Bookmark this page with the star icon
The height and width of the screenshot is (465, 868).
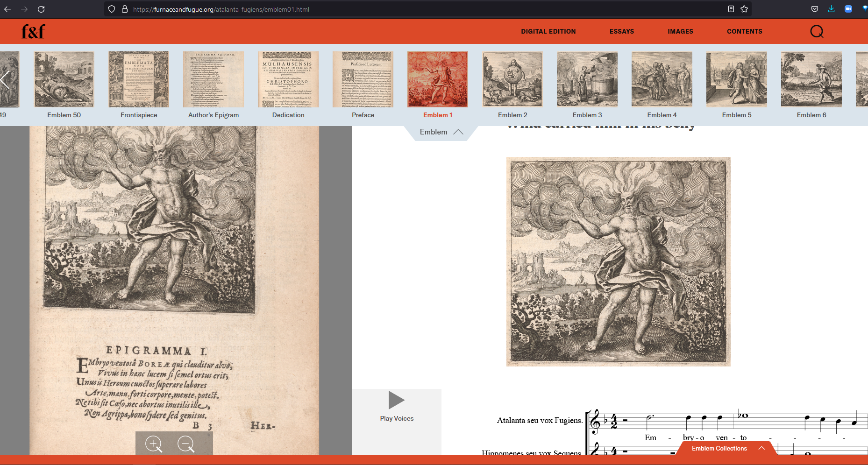(744, 9)
